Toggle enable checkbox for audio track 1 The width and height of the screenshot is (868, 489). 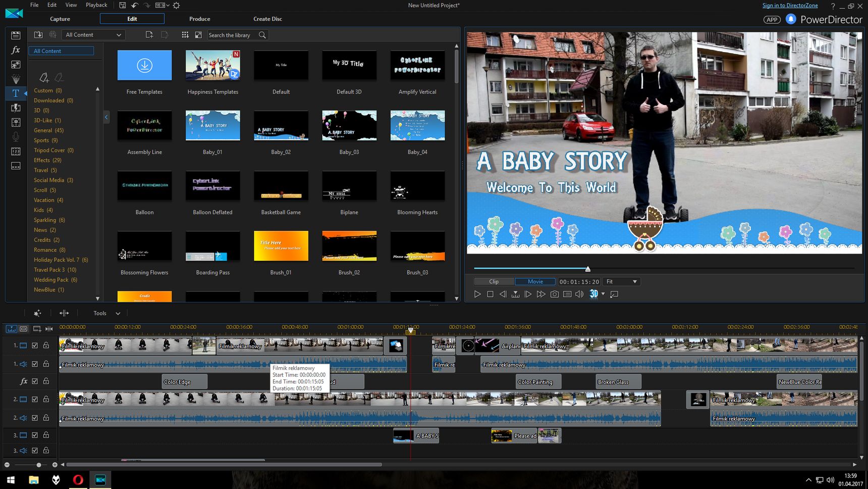[x=35, y=364]
